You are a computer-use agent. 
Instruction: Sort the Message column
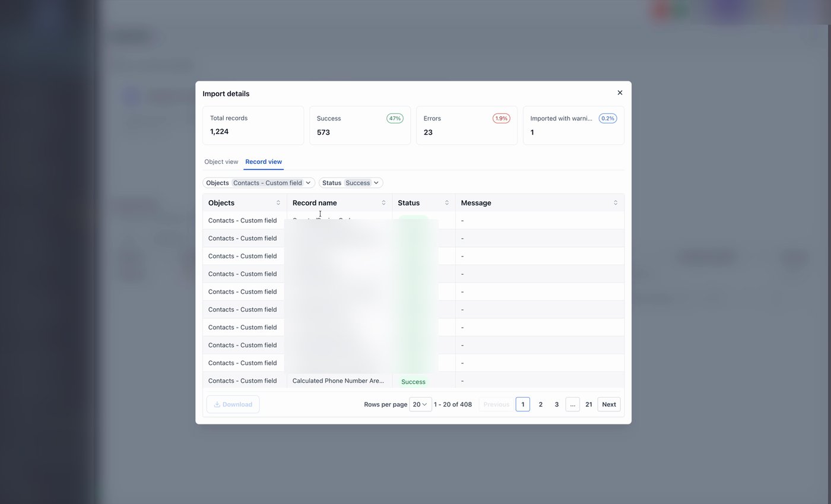[x=615, y=202]
